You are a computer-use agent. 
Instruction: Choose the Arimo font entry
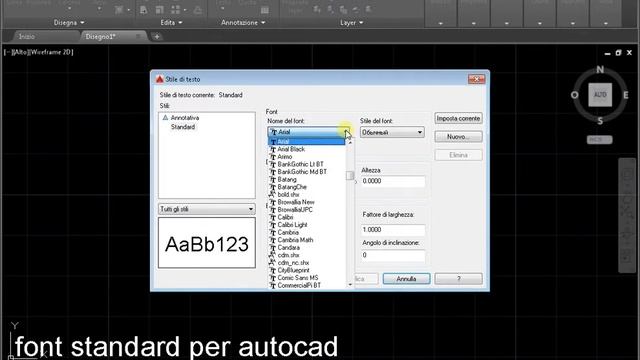point(284,157)
